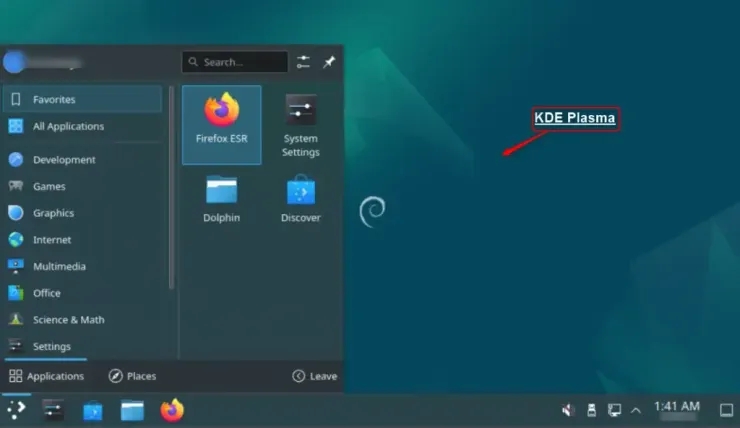Pin the application launcher open
The image size is (740, 428).
[329, 62]
